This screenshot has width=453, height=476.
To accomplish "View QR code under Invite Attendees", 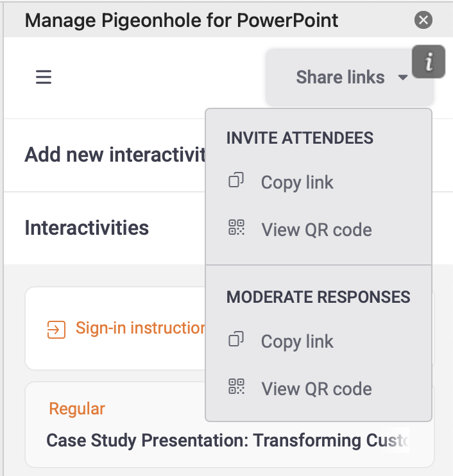I will pyautogui.click(x=318, y=230).
